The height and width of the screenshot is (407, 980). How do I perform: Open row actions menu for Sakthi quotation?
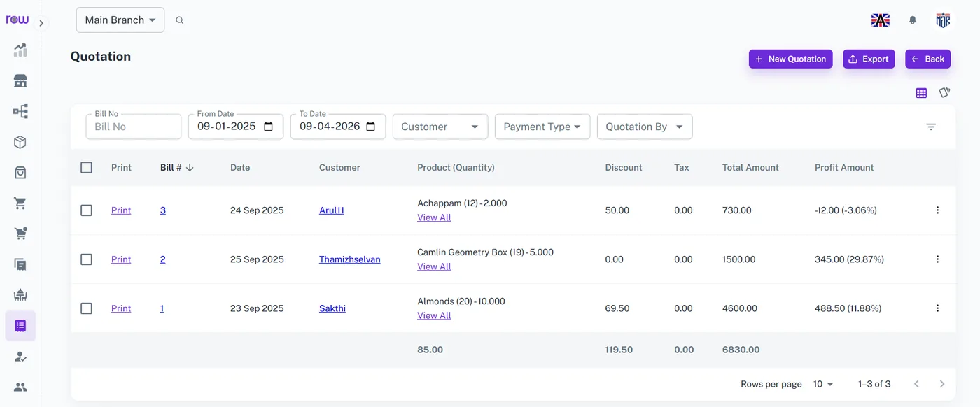[x=938, y=308]
